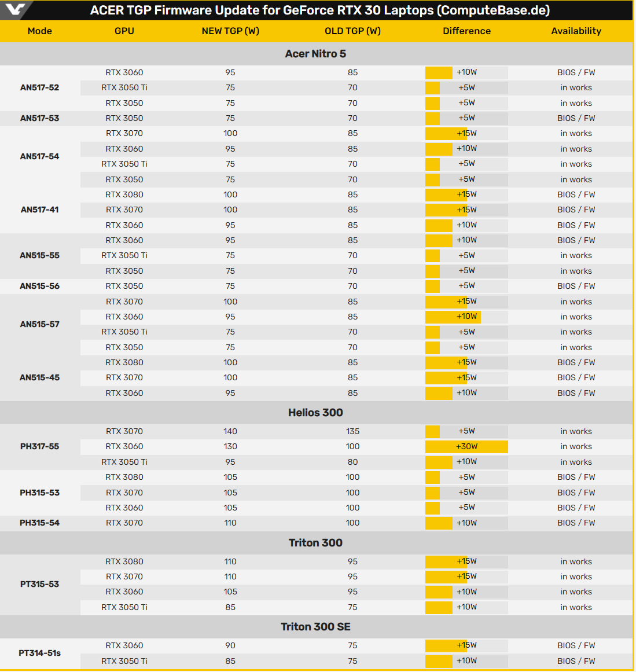Click BIOS / FW availability for PH315-54

[576, 523]
